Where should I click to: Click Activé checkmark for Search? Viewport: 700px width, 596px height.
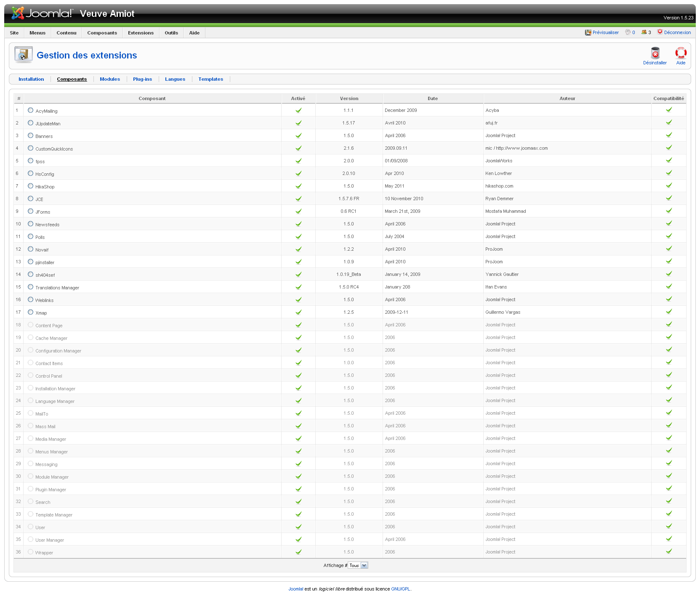[x=298, y=501]
